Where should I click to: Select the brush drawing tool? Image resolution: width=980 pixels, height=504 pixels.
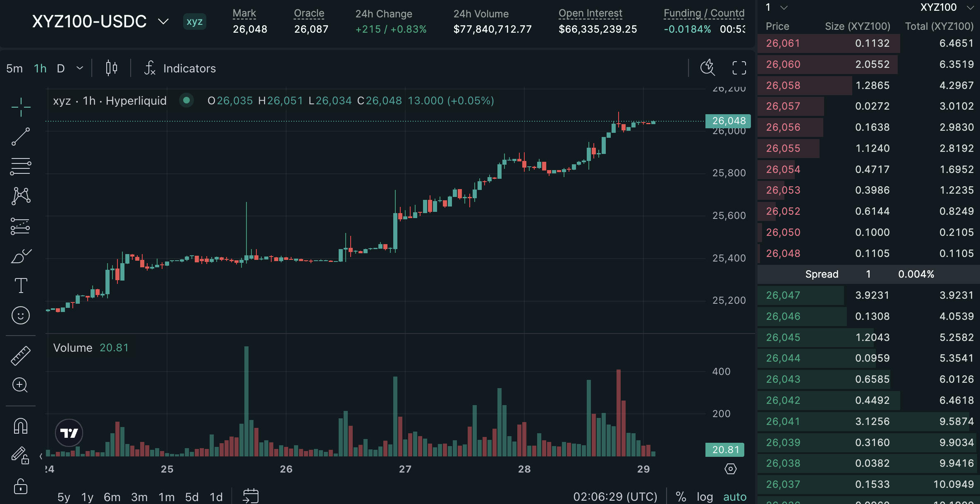click(x=21, y=257)
